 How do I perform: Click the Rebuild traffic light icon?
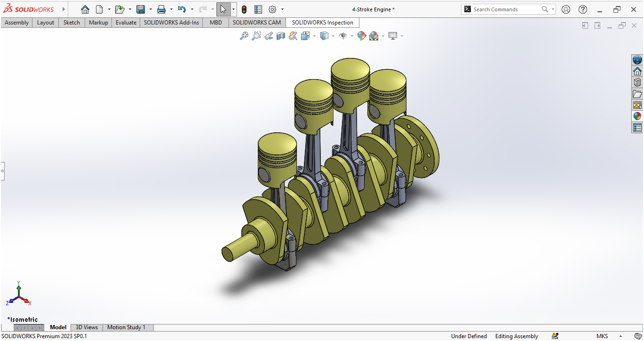coord(244,9)
